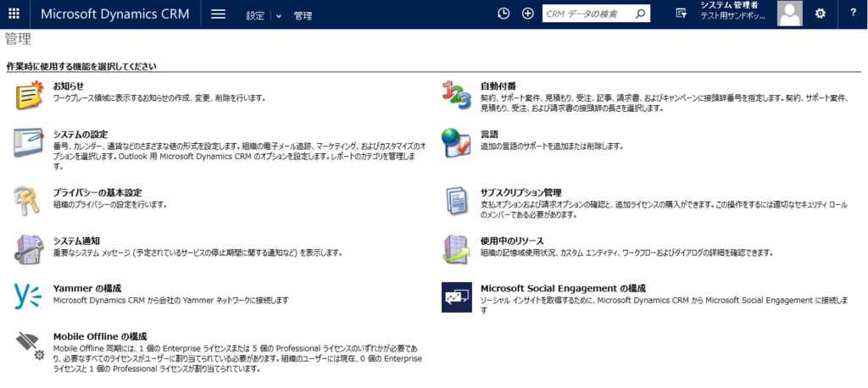Open the システムの設定 link
This screenshot has height=388, width=868.
pyautogui.click(x=81, y=134)
